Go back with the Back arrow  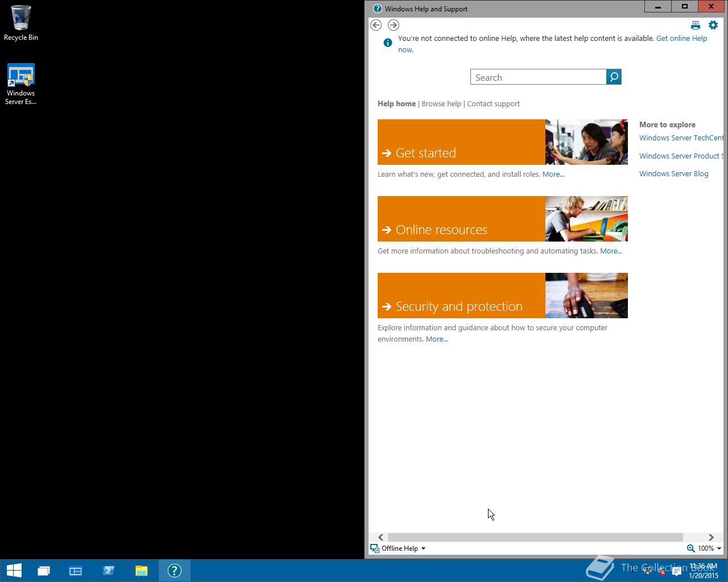coord(376,25)
